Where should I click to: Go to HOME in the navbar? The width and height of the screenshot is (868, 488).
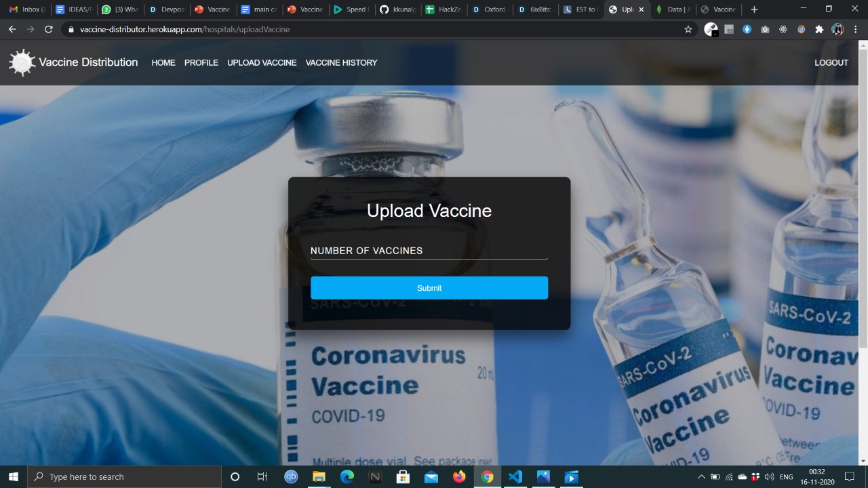click(x=163, y=62)
